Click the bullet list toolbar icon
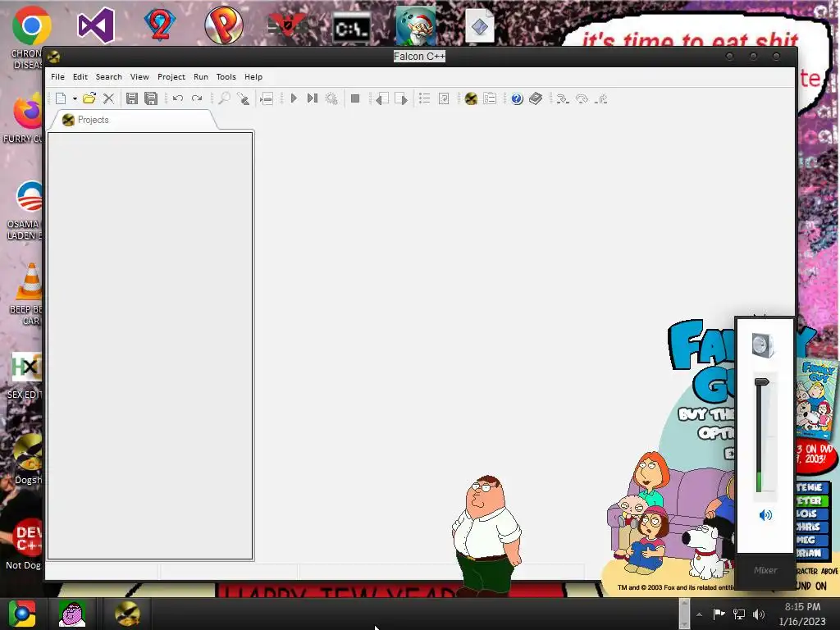 424,98
